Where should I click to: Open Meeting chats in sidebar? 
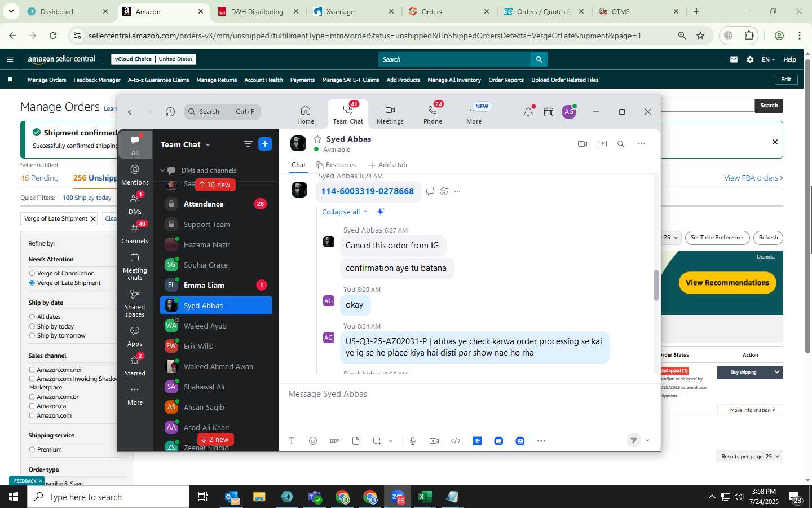pos(135,266)
